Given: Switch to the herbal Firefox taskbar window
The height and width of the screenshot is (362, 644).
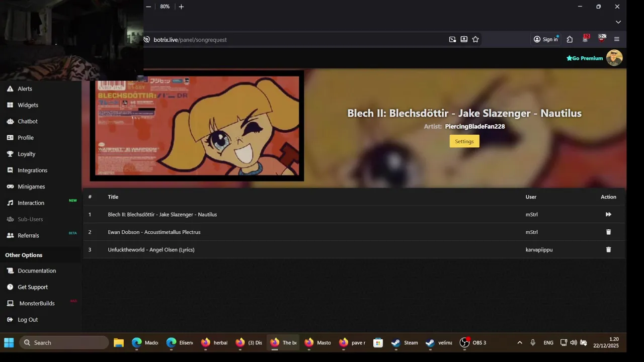Looking at the screenshot, I should coord(214,343).
